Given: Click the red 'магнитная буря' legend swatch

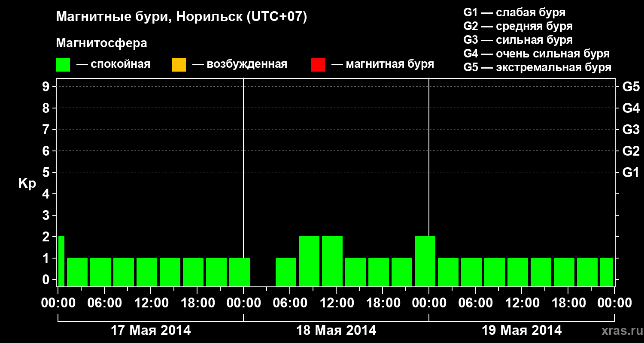Looking at the screenshot, I should coord(318,65).
